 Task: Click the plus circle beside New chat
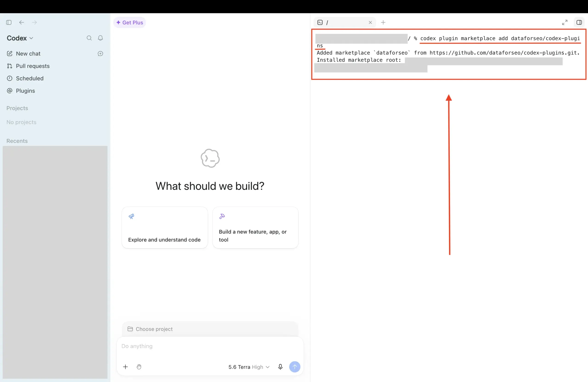click(100, 53)
